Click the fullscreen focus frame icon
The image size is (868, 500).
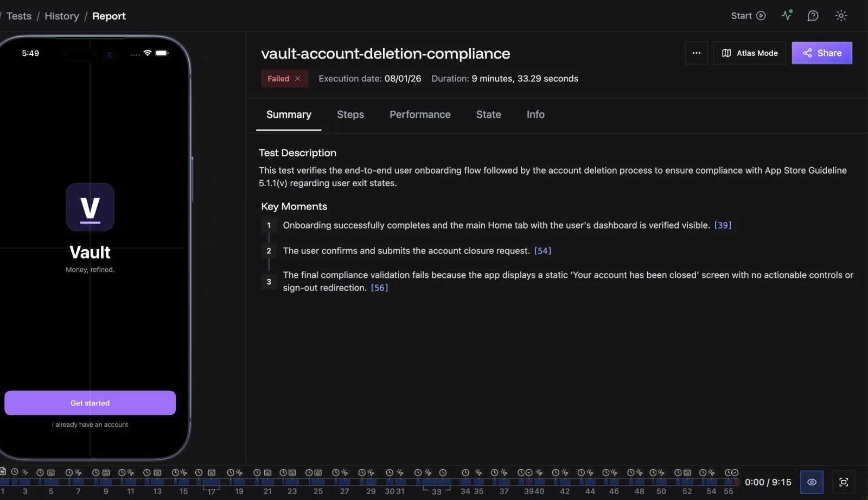point(844,482)
